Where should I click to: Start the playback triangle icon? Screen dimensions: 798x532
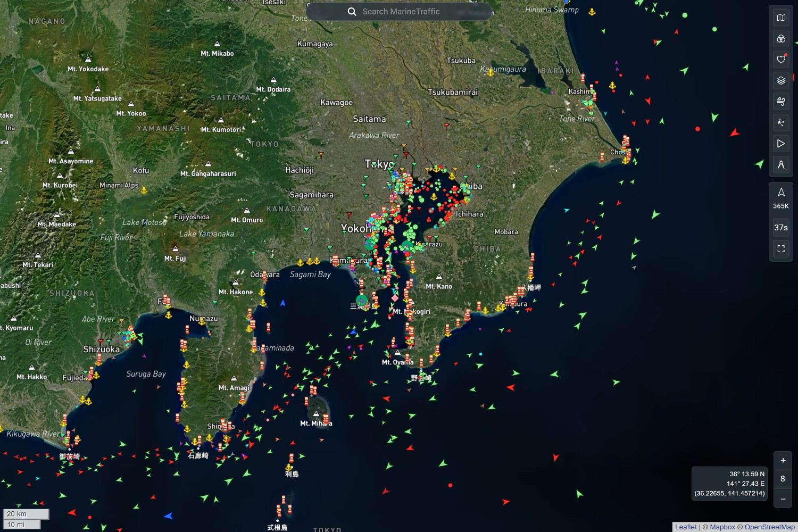pos(781,144)
